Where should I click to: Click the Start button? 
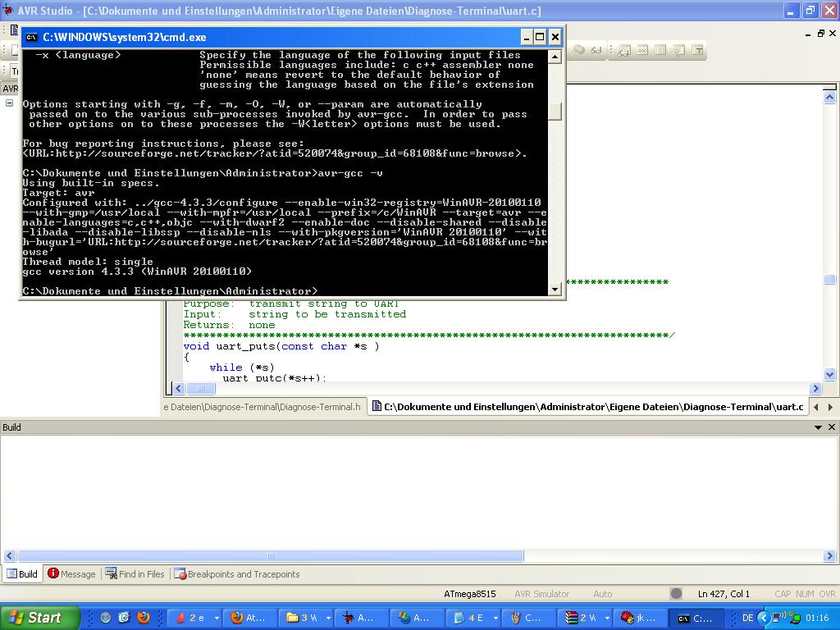point(39,618)
